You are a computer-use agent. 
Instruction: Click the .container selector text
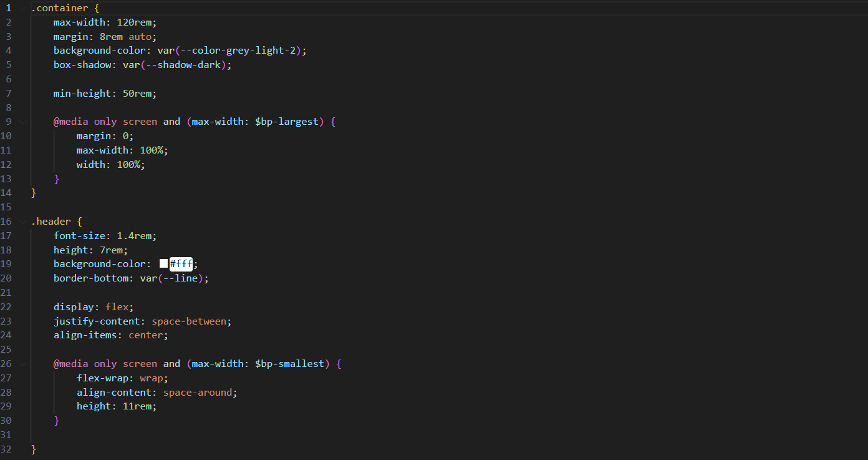[x=59, y=8]
